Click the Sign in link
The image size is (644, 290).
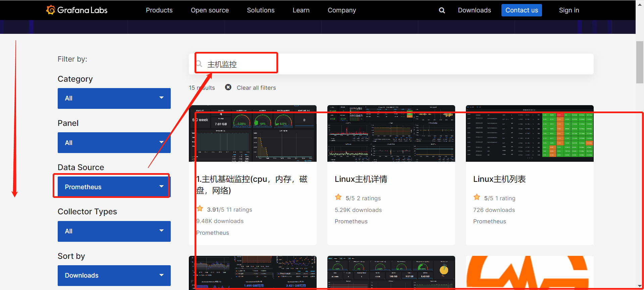pos(569,10)
